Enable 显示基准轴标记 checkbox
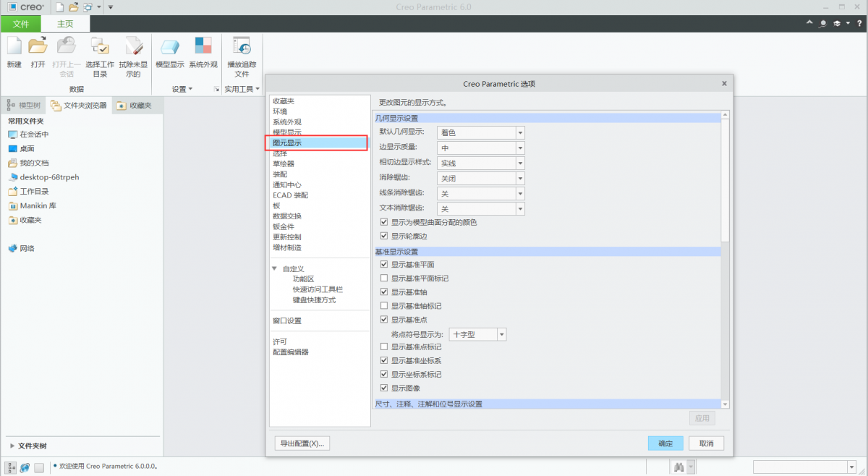Viewport: 868px width, 476px height. pos(384,306)
